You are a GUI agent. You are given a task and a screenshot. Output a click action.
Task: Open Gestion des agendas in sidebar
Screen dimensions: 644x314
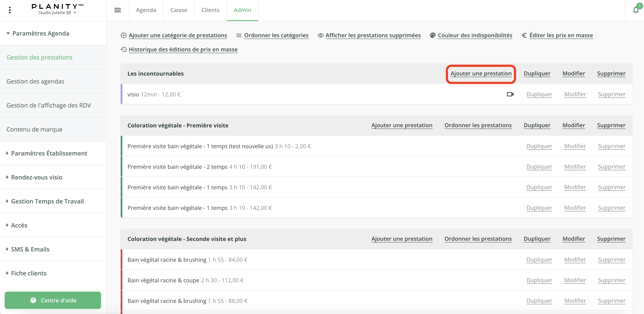tap(35, 81)
